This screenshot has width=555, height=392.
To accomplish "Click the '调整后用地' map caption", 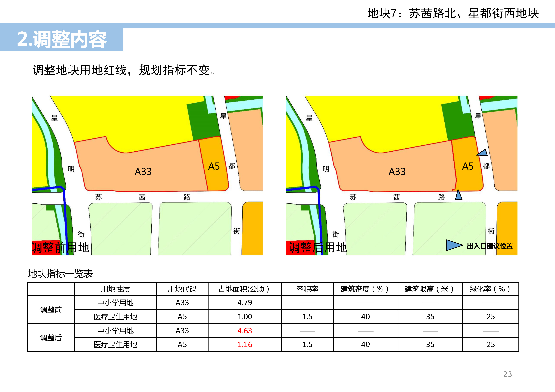I will (318, 248).
